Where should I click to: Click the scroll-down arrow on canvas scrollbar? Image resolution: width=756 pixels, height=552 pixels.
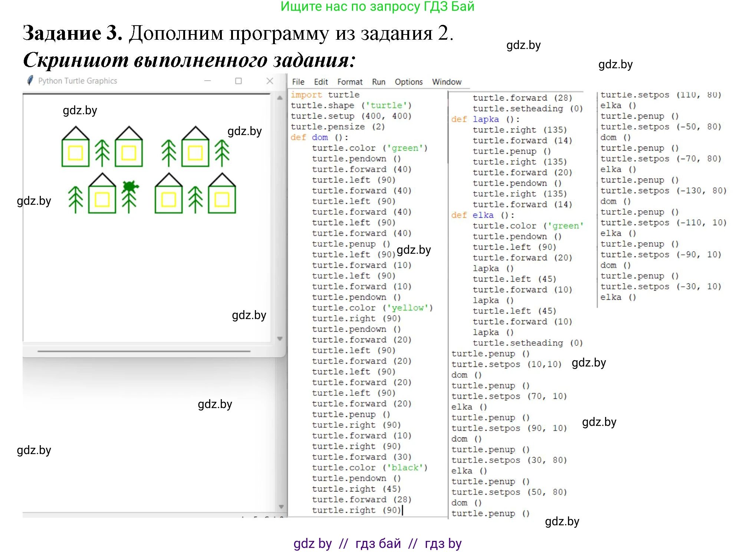pyautogui.click(x=279, y=339)
